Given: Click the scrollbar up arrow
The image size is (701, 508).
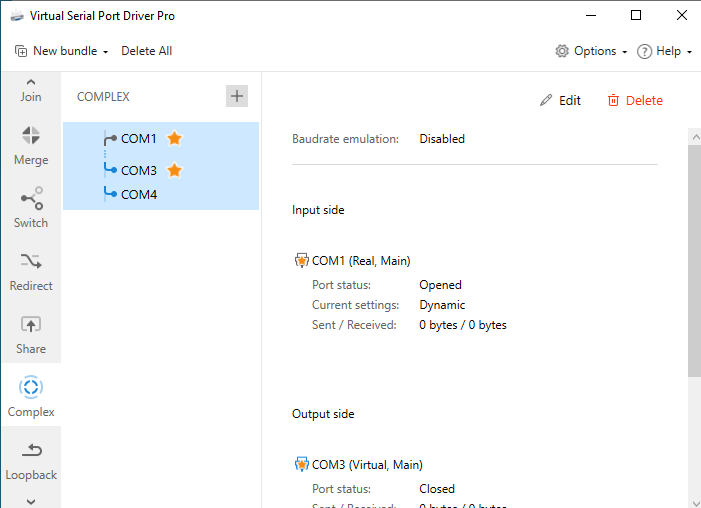Looking at the screenshot, I should (x=695, y=137).
